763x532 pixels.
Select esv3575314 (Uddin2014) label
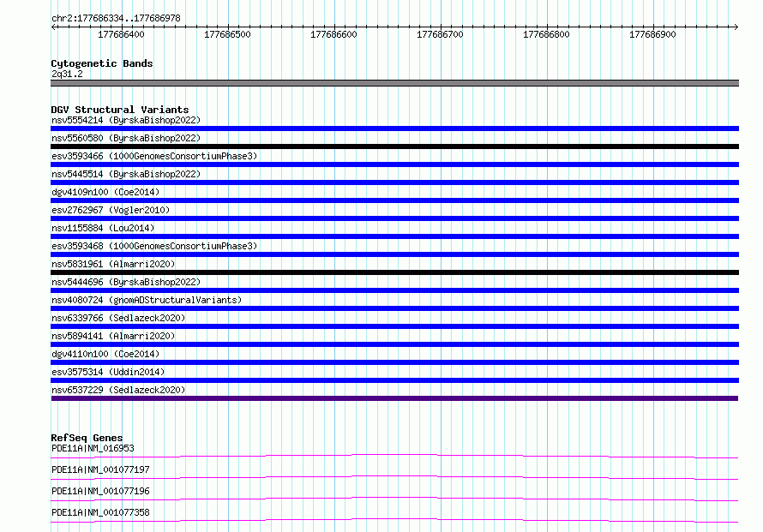(x=108, y=372)
